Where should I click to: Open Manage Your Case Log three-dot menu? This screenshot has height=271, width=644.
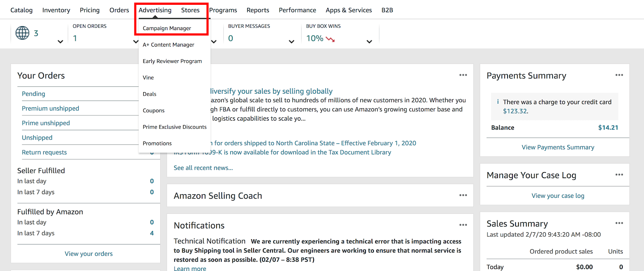(619, 175)
